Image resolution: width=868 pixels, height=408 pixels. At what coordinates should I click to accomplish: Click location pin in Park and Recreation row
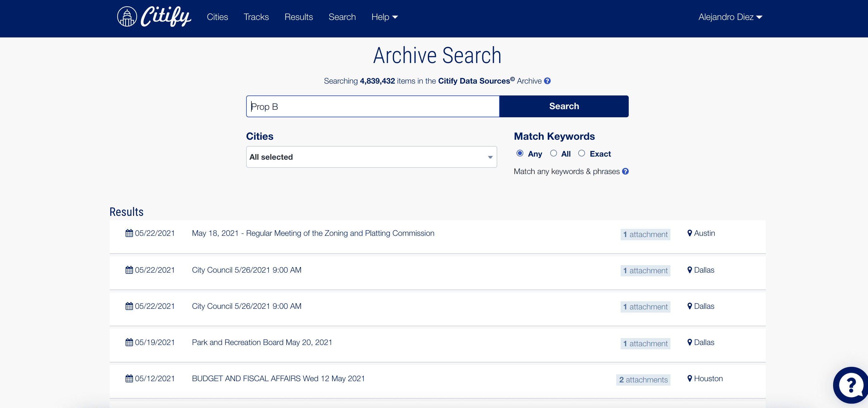(x=689, y=342)
